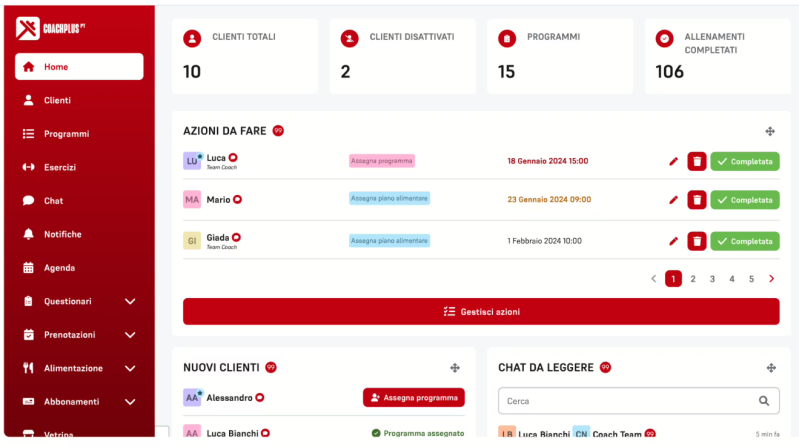Viewport: 799px width, 447px height.
Task: Delete Mario's action with the trash icon
Action: coord(697,200)
